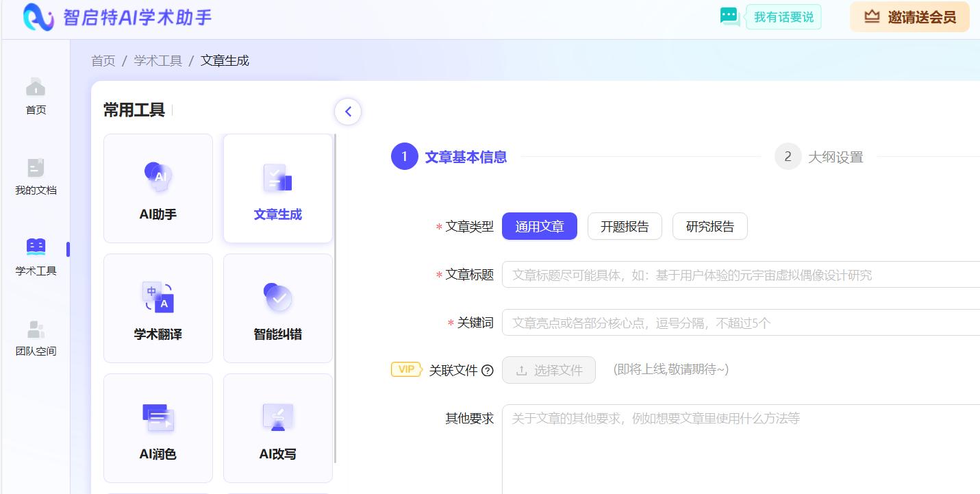The image size is (980, 494).
Task: Open the AI改写 tool card icon
Action: pos(278,417)
